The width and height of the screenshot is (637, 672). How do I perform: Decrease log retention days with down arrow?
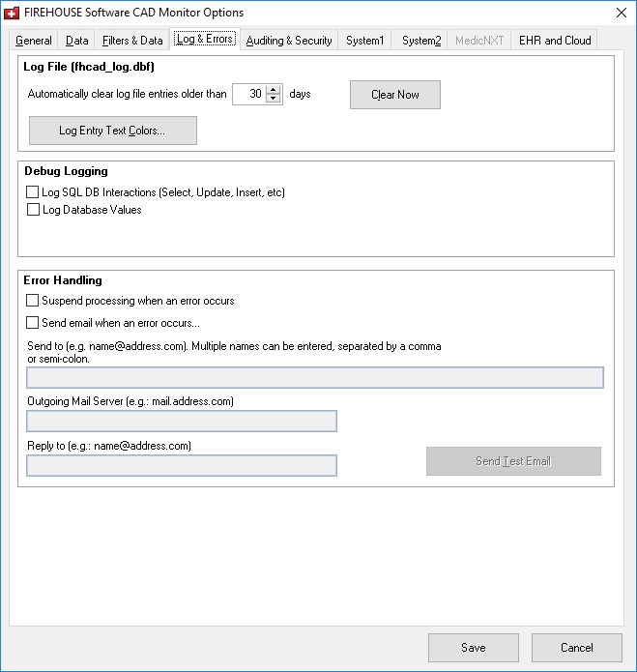click(273, 99)
